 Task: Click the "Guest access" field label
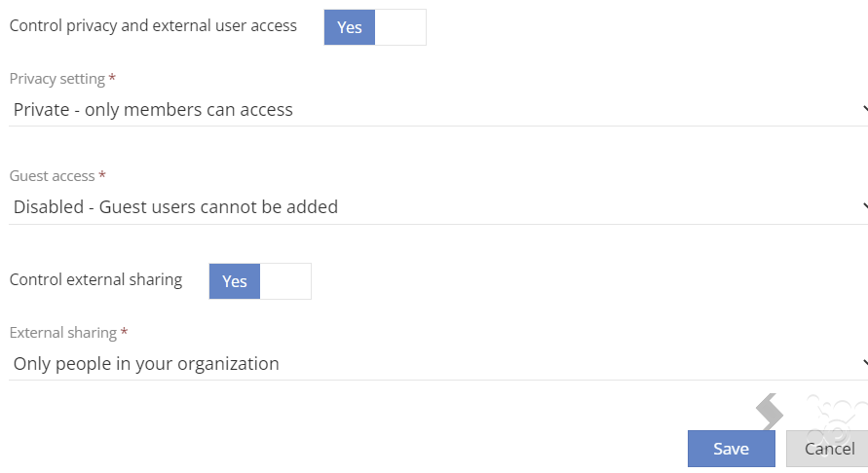tap(52, 176)
